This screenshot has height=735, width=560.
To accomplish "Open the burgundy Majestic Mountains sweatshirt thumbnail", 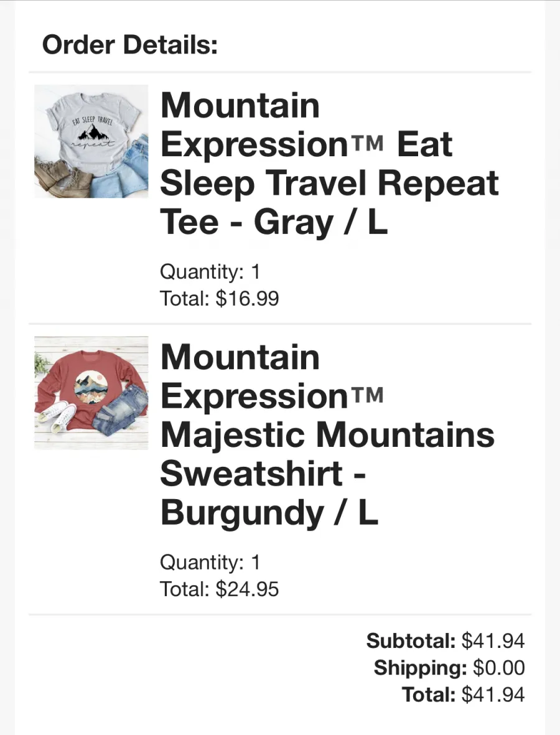I will [91, 393].
